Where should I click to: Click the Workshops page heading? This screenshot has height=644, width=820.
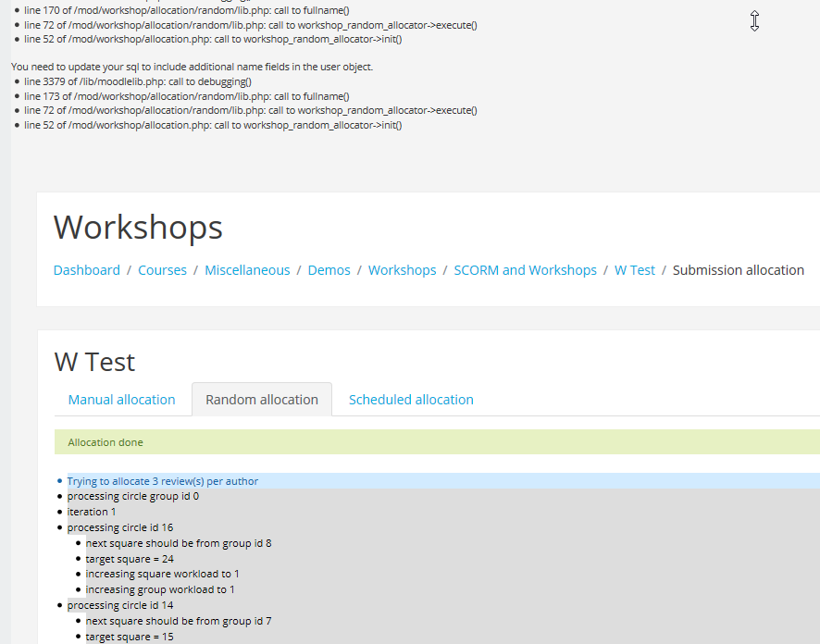click(x=138, y=227)
